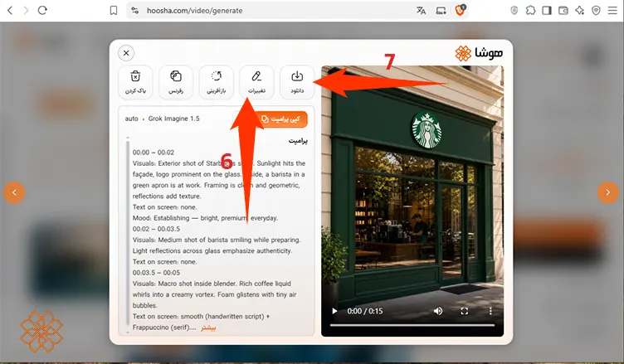Screen dimensions: 624x364
Task: Click the تغییرات (edit) pencil button
Action: pos(256,82)
